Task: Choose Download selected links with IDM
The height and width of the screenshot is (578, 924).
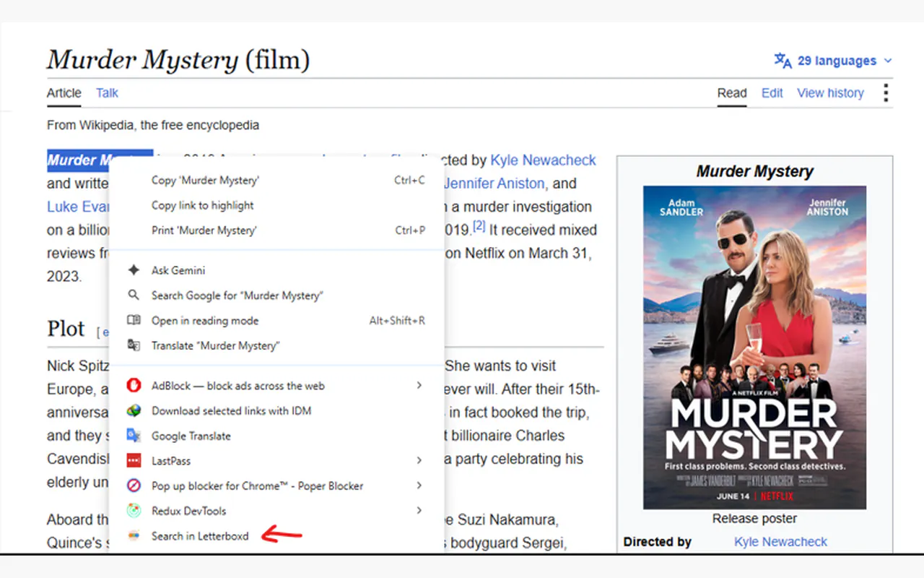Action: 276,411
